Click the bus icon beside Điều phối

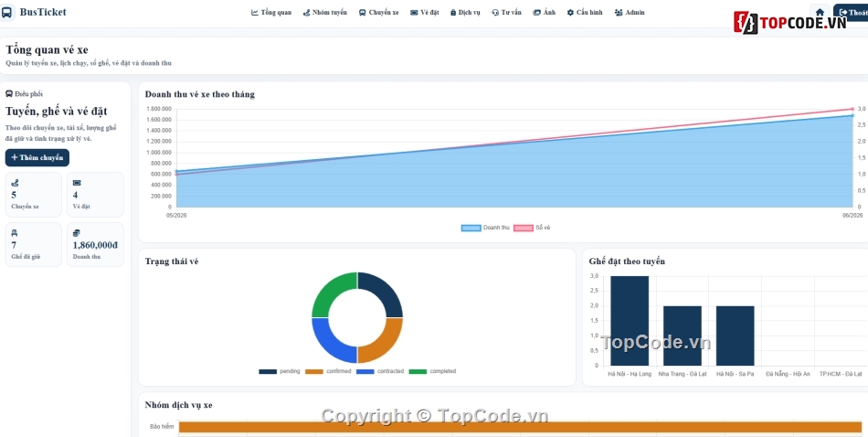[9, 94]
